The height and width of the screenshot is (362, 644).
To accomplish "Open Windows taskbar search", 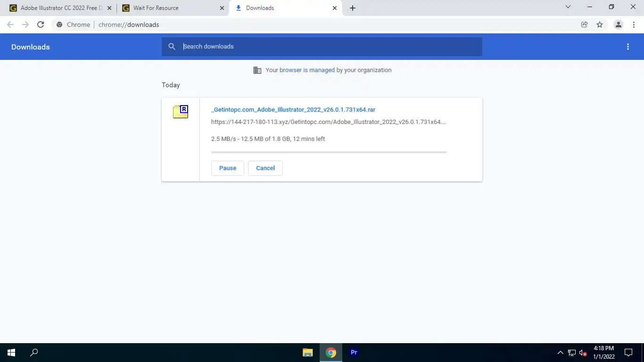I will click(34, 353).
